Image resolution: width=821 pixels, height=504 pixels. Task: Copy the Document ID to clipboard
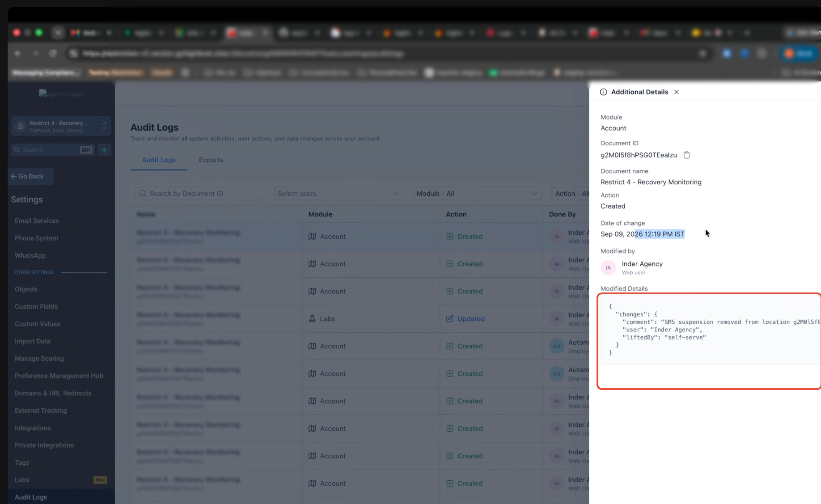click(687, 155)
